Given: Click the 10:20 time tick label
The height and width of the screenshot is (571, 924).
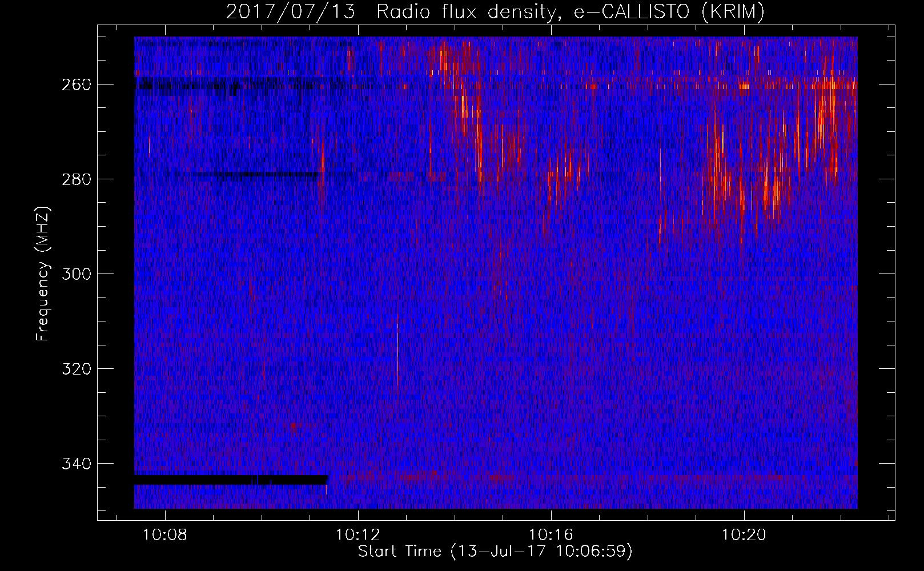Looking at the screenshot, I should point(744,535).
